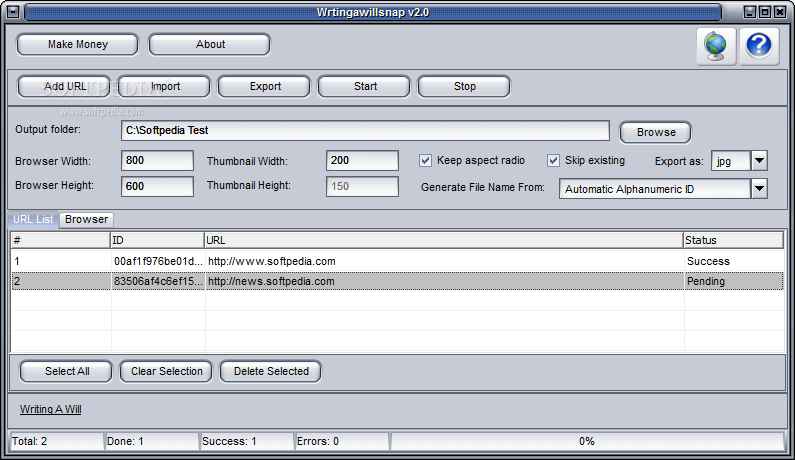Click the Success: 1 status entry
795x460 pixels.
[247, 441]
